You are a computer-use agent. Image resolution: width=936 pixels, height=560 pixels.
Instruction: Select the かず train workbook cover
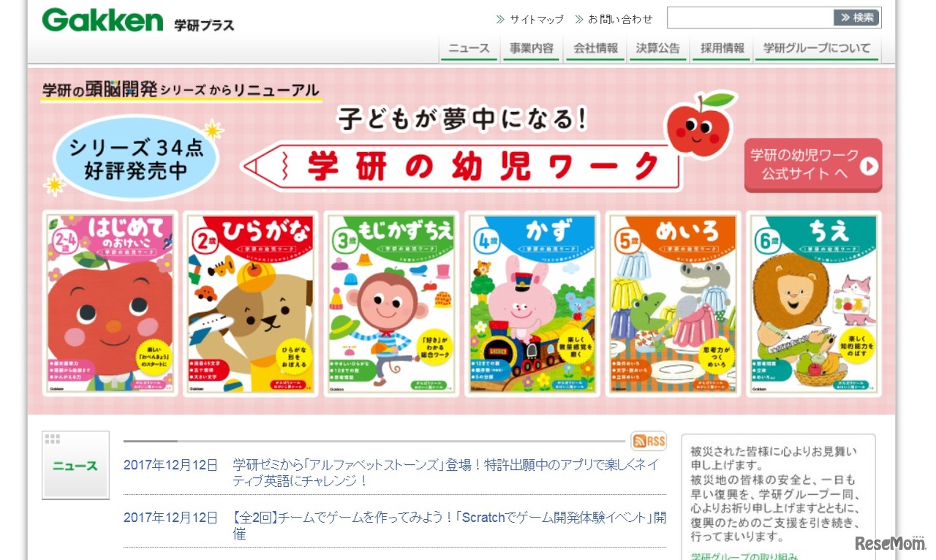pyautogui.click(x=532, y=303)
